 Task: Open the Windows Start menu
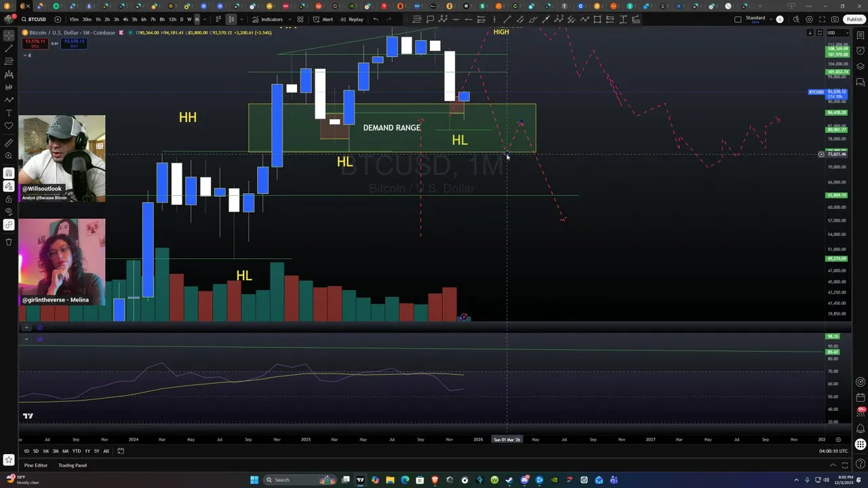pyautogui.click(x=254, y=480)
